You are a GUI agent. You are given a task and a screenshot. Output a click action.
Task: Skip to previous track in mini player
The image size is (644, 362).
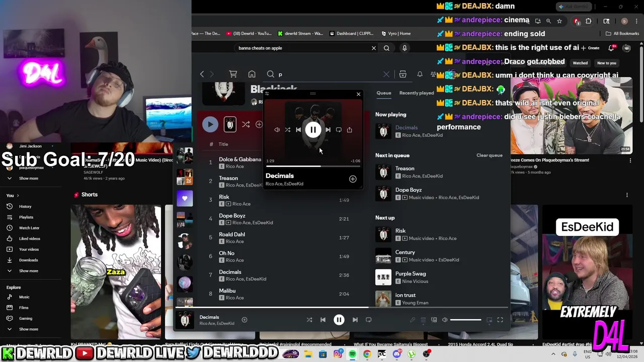point(298,130)
